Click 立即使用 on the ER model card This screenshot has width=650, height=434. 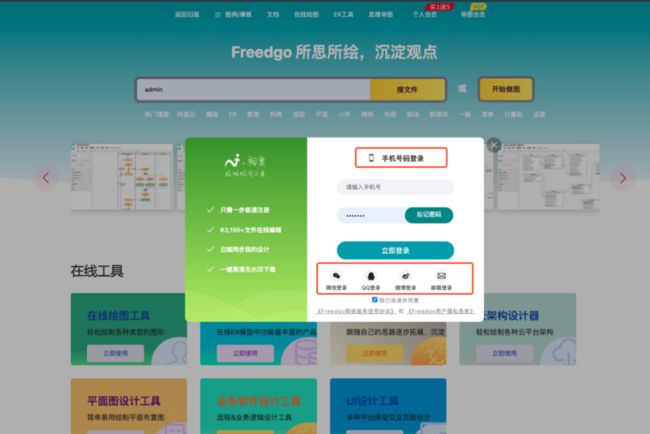pyautogui.click(x=245, y=353)
